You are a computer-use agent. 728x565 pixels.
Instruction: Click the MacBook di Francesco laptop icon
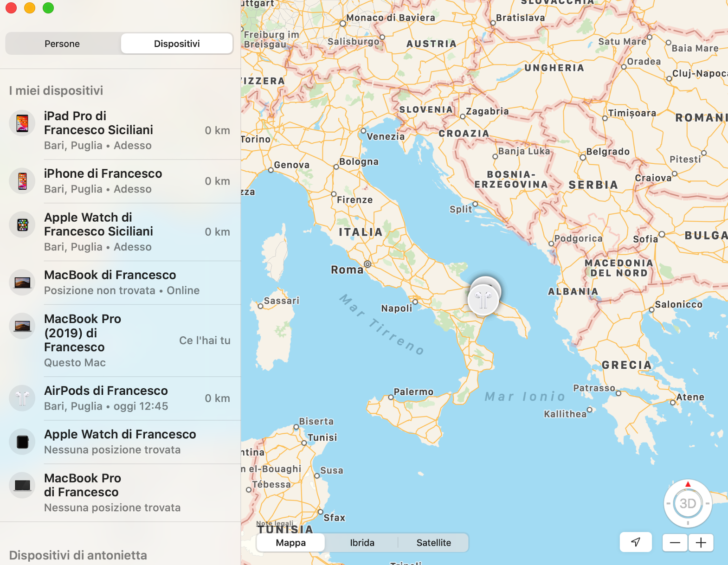pos(22,282)
